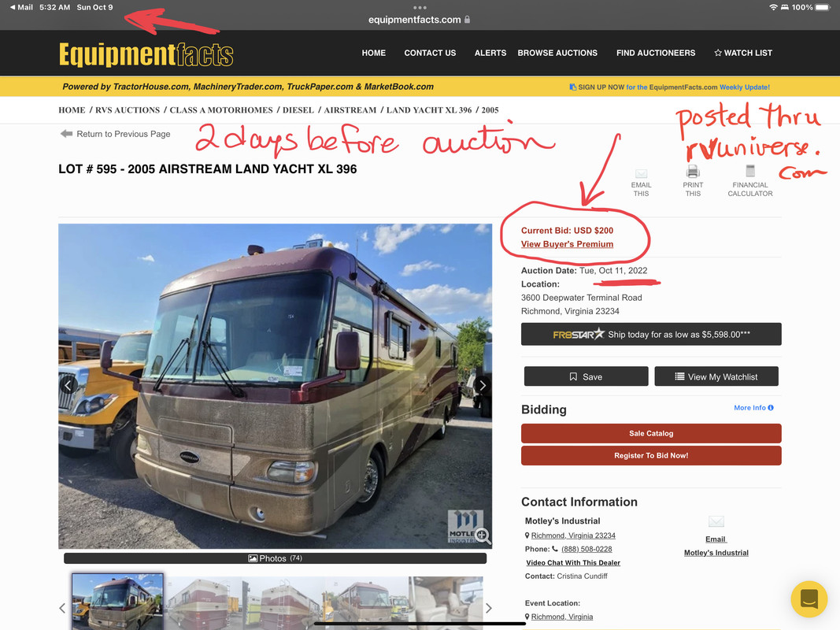Advance thumbnail strip with right chevron

[x=488, y=608]
